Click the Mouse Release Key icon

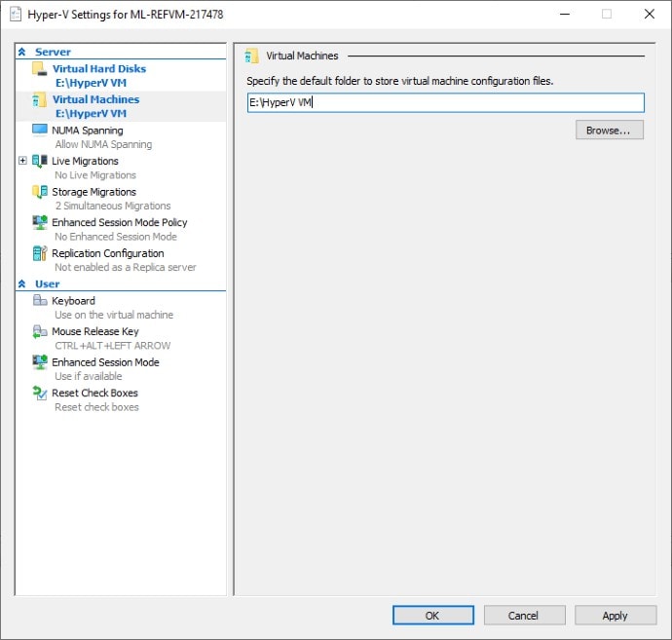pos(39,332)
